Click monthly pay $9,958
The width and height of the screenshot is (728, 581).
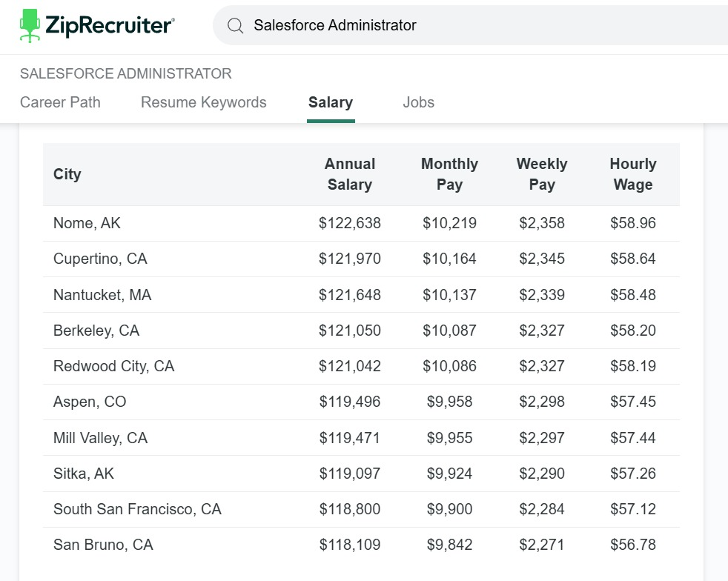pos(449,402)
